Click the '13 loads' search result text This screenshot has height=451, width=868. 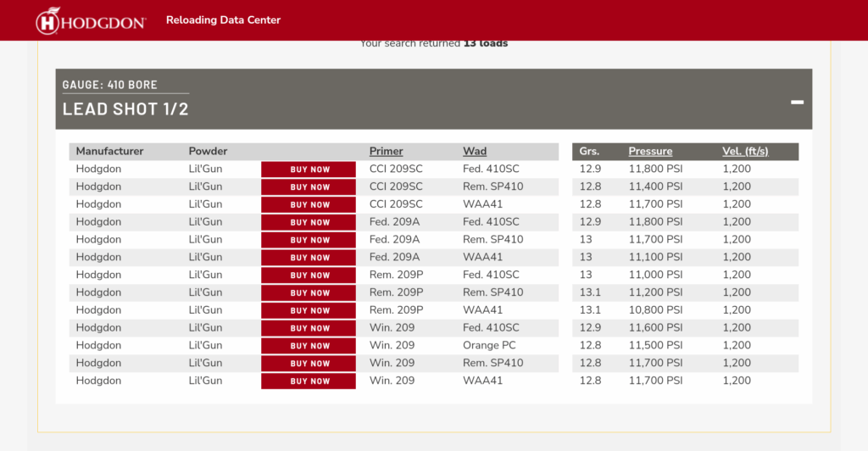[486, 43]
